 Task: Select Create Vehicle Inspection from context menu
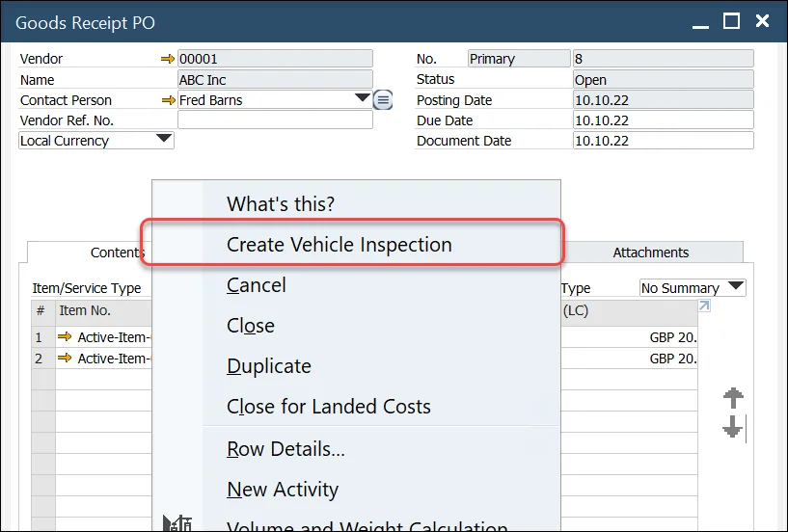click(x=339, y=245)
